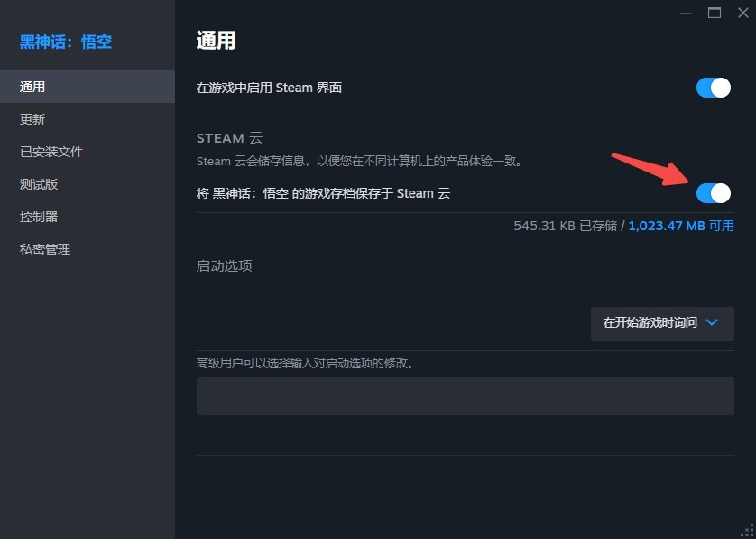Click the blue chevron on the launch dropdown
This screenshot has height=539, width=756.
click(712, 322)
